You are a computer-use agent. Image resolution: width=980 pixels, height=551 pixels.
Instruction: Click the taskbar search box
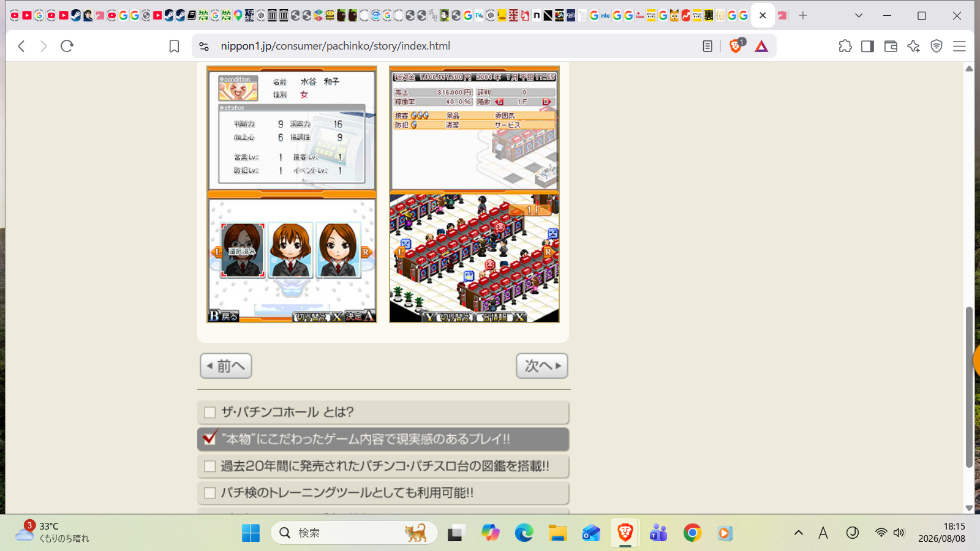354,533
